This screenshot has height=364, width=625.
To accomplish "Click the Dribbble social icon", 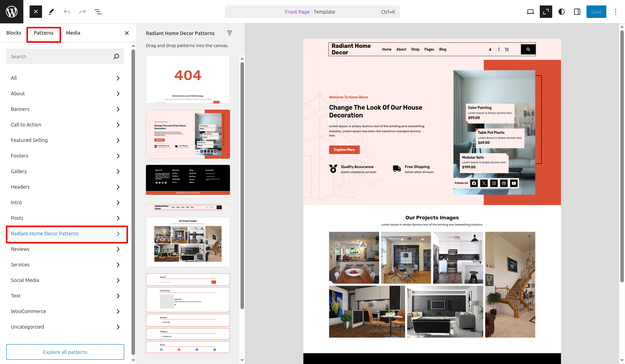I will point(504,183).
